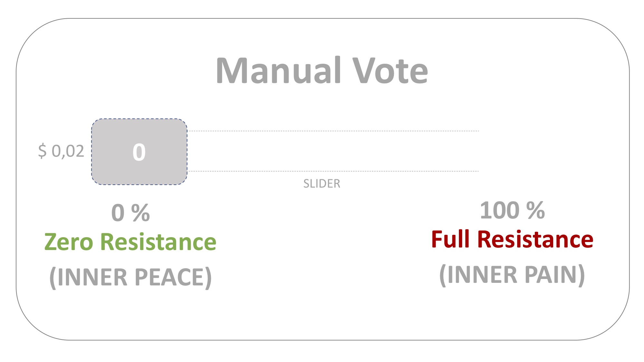
Task: Click the dollar sign left of the slider
Action: pyautogui.click(x=42, y=151)
